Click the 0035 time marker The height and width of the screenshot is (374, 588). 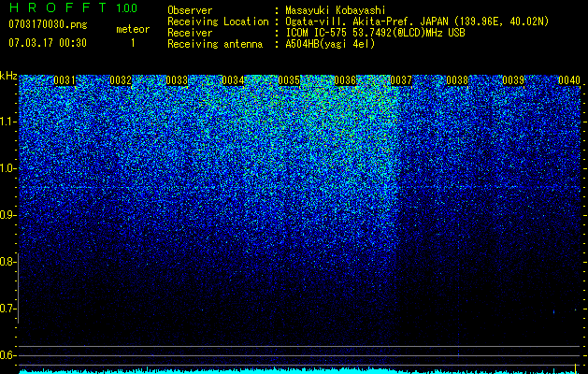289,80
